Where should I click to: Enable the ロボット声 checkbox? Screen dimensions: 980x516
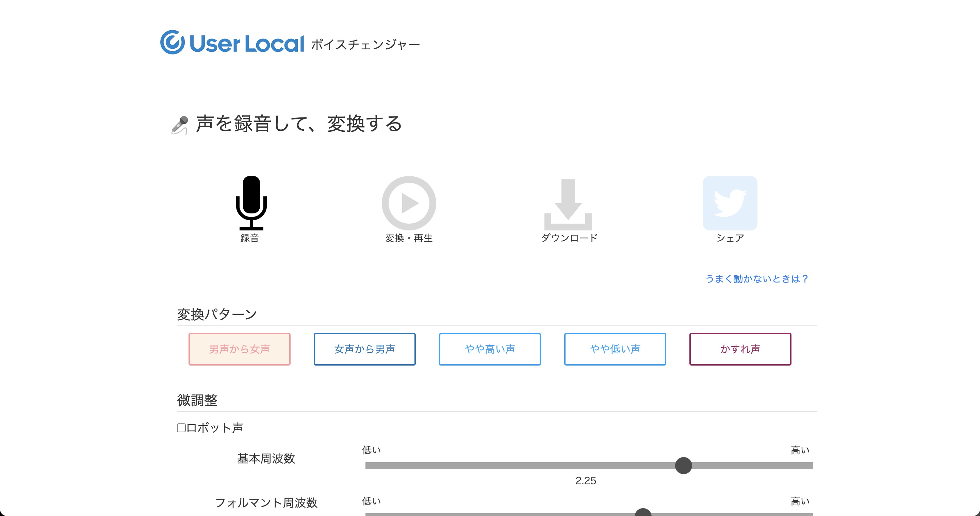coord(181,428)
